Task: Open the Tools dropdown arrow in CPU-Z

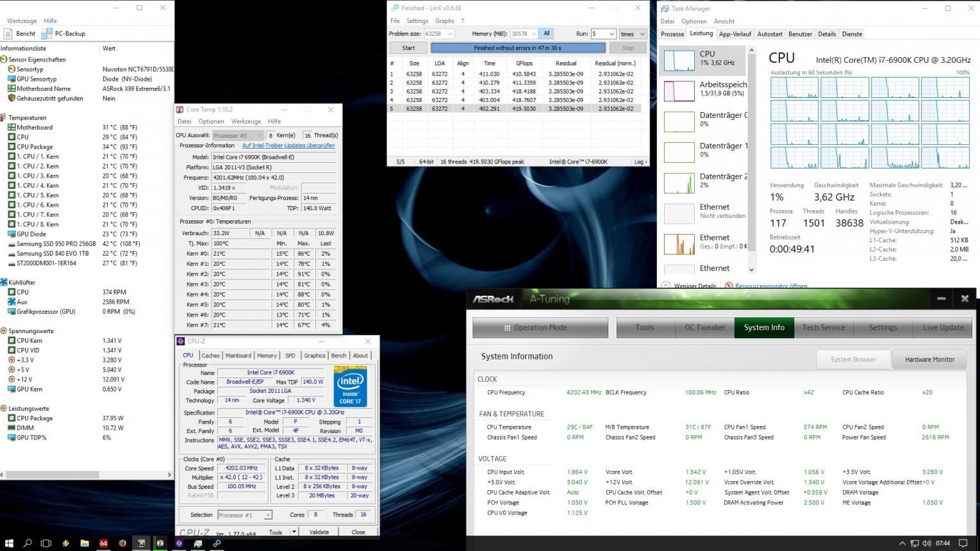Action: click(294, 532)
